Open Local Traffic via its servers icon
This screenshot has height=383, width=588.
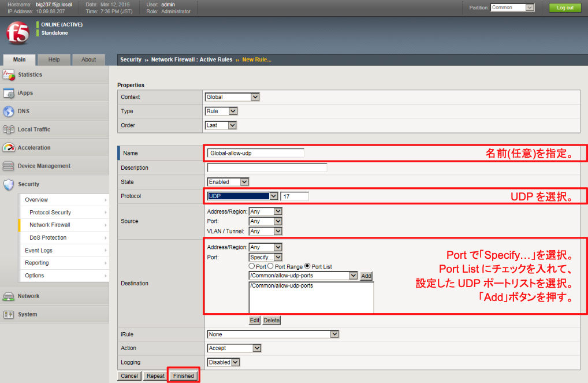point(9,129)
